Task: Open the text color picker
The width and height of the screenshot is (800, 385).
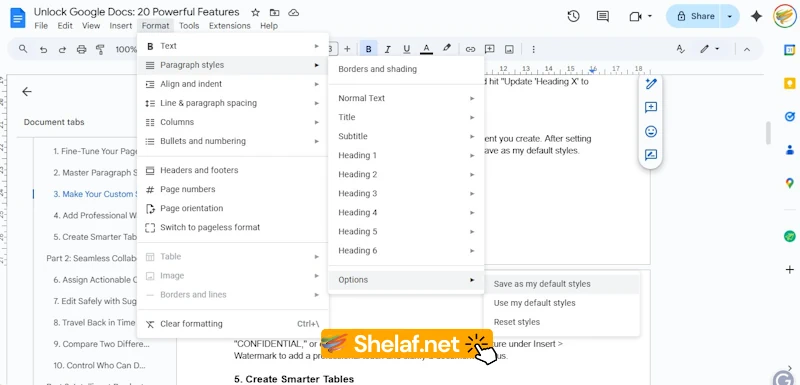Action: click(x=426, y=49)
